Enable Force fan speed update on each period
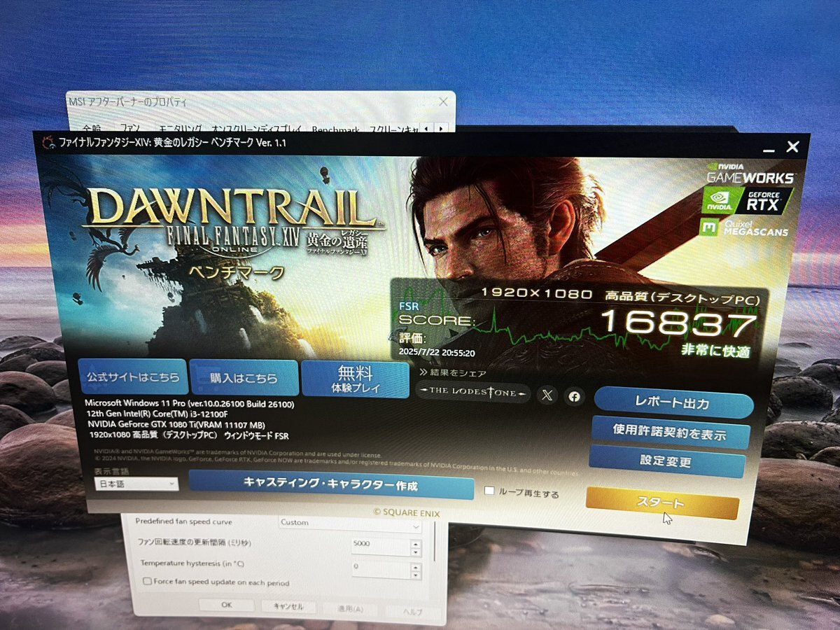This screenshot has height=630, width=840. [147, 582]
